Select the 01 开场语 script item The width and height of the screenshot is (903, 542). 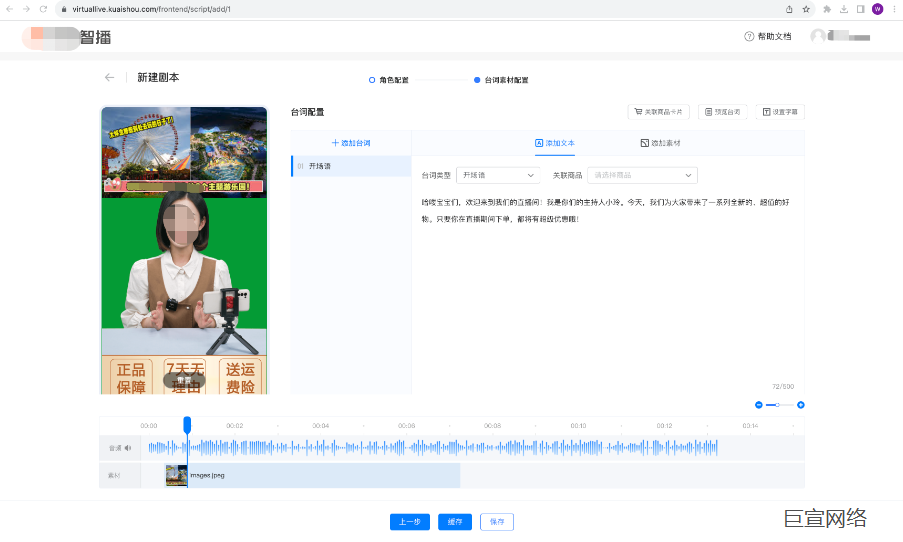point(351,166)
